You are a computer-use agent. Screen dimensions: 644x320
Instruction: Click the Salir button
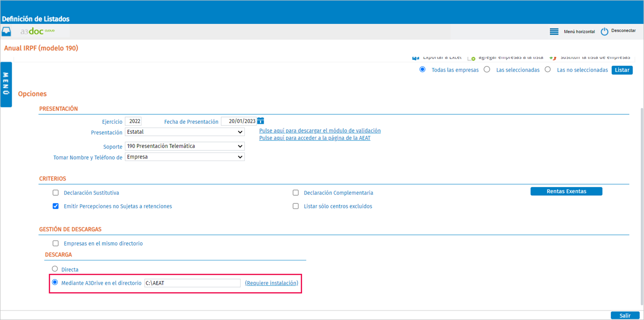tap(625, 316)
